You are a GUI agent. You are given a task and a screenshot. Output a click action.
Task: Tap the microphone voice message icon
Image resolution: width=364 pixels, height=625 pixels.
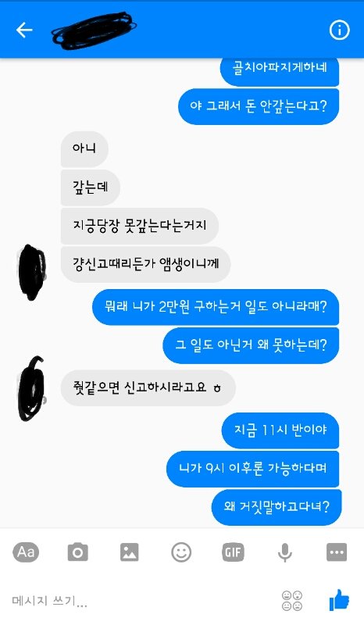284,553
